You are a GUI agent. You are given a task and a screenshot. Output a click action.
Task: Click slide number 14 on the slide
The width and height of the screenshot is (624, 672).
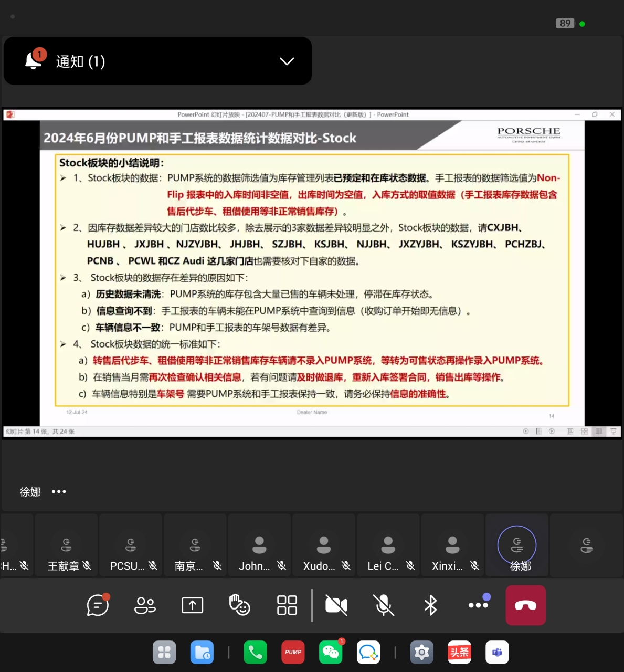pos(552,416)
